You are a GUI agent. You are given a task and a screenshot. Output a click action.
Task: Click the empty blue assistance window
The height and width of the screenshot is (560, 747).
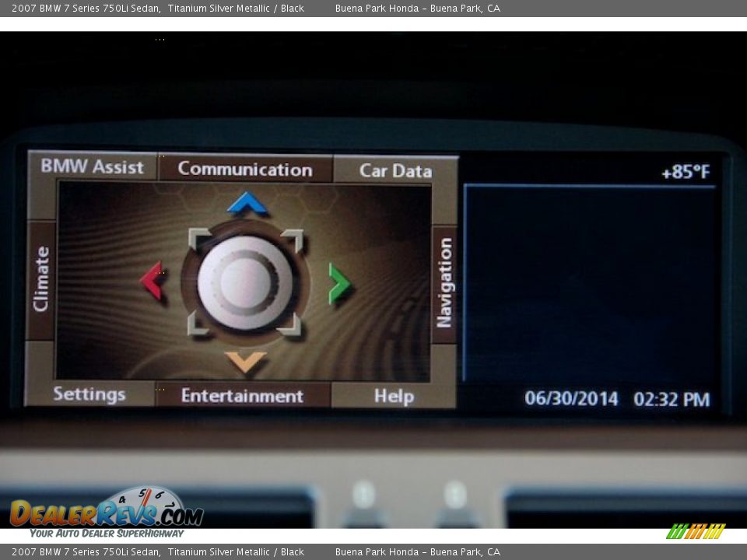[x=589, y=284]
